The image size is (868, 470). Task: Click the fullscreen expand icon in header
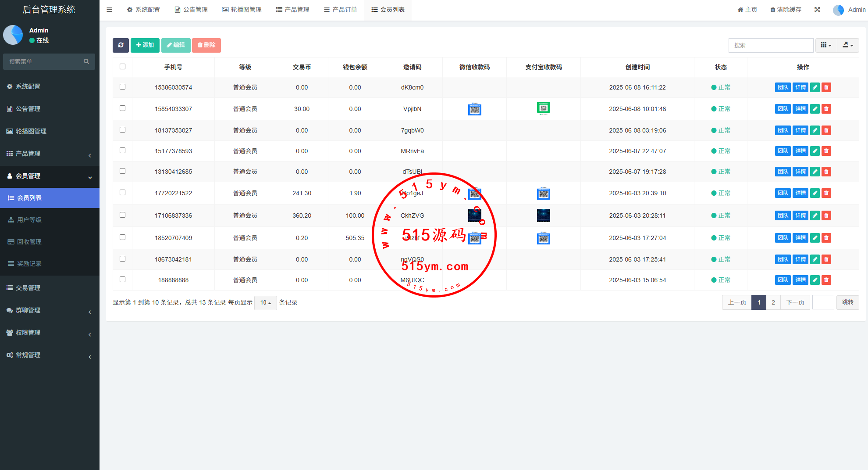817,10
